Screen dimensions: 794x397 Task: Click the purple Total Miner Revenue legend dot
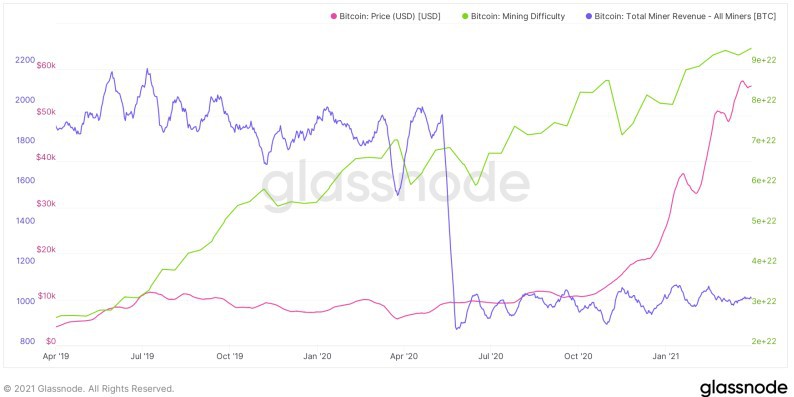click(590, 16)
